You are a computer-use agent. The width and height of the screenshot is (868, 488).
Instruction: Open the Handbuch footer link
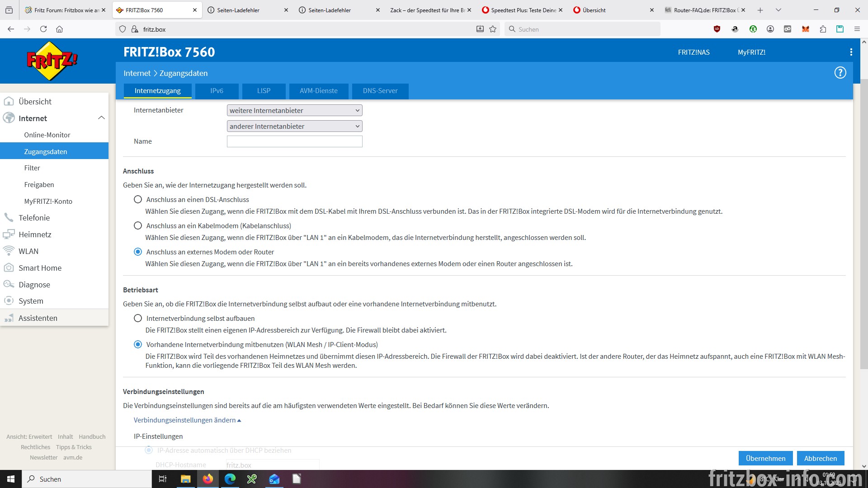click(92, 436)
